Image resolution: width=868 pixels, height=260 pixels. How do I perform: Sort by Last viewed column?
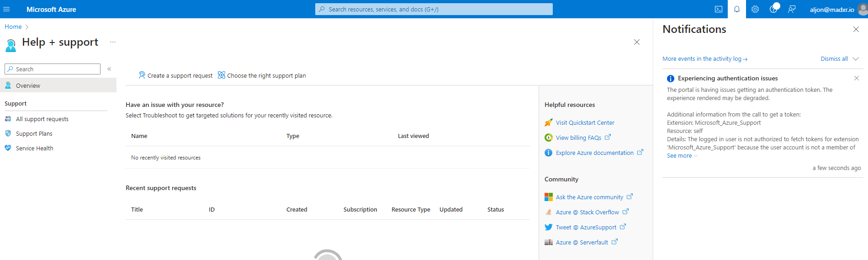click(413, 136)
